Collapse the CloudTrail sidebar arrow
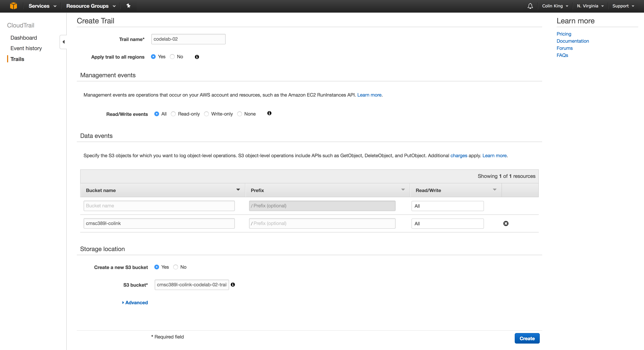 tap(63, 42)
